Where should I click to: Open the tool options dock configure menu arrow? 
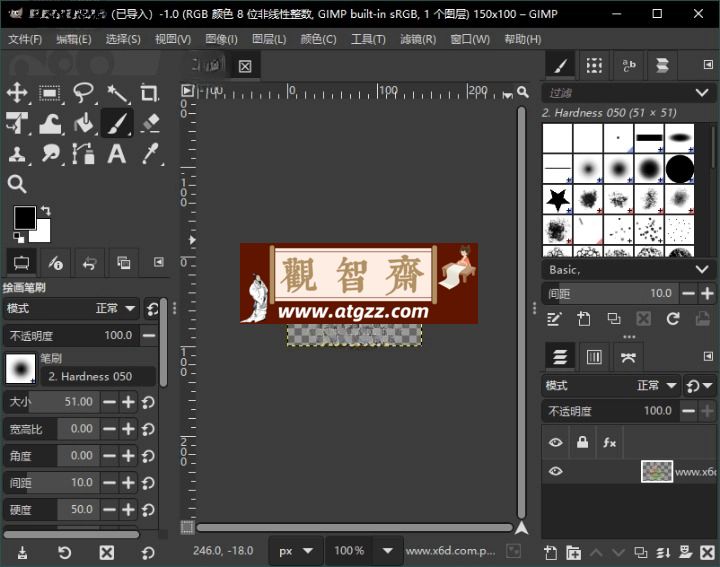point(158,262)
